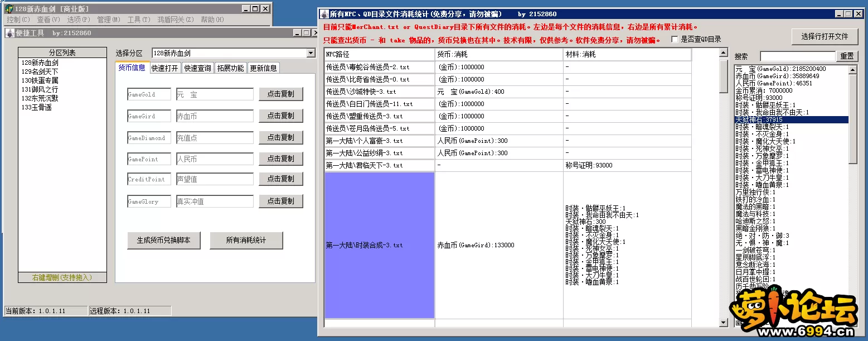Click the highlighted 第一大陆\时装合成-3.txt cell
868x341 pixels.
coord(380,245)
